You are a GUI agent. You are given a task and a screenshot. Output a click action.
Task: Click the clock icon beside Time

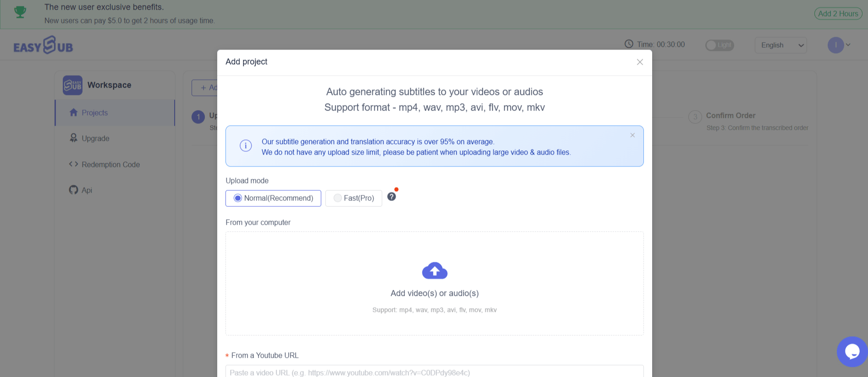(x=629, y=44)
